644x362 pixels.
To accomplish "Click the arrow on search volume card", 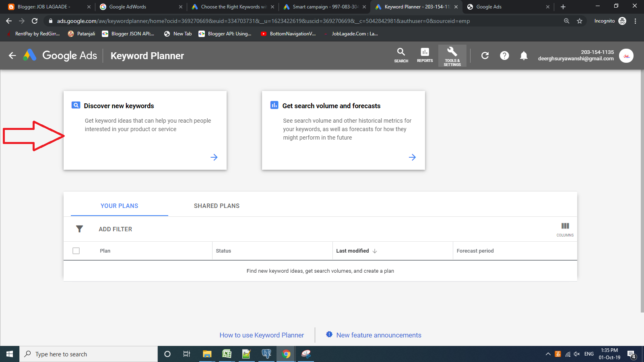I will point(412,157).
